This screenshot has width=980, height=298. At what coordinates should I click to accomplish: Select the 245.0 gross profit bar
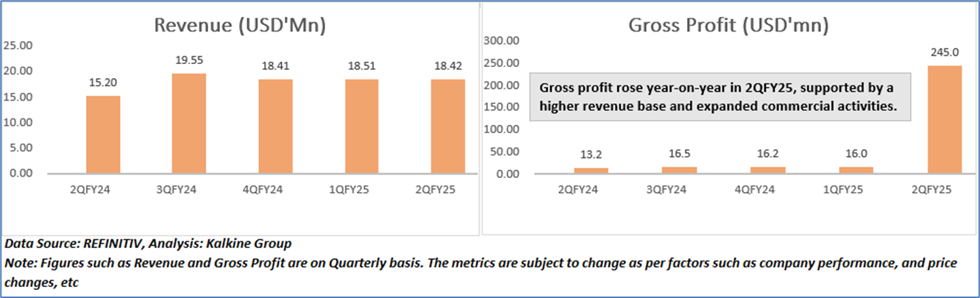tap(944, 120)
